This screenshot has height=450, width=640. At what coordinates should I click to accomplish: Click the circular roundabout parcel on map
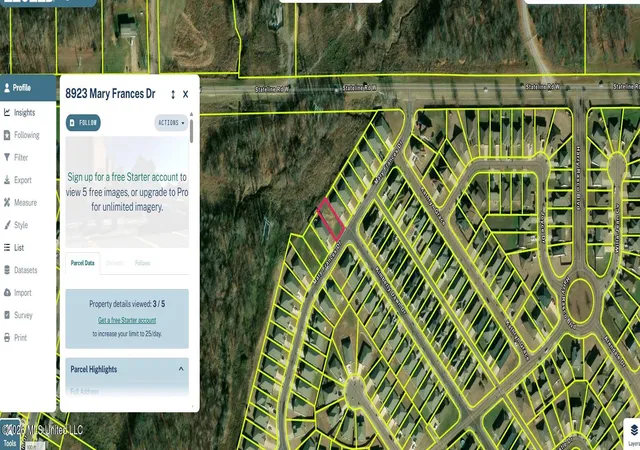pos(580,301)
